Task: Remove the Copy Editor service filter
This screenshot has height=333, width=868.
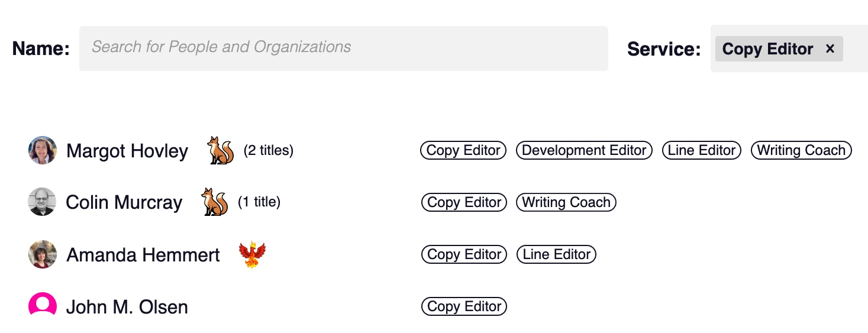Action: coord(830,49)
